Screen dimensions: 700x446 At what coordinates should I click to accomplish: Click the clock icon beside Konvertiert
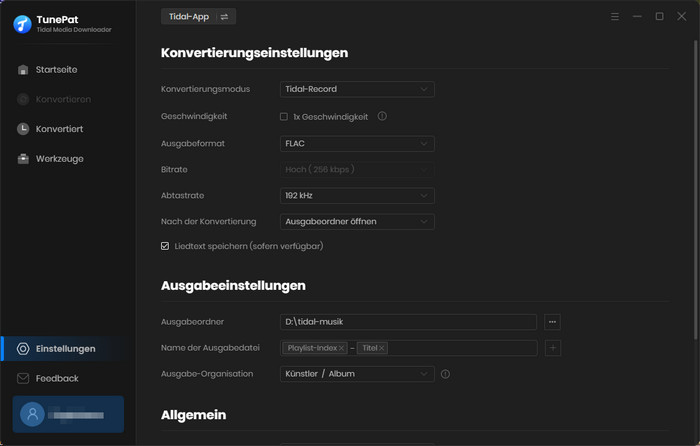click(23, 129)
